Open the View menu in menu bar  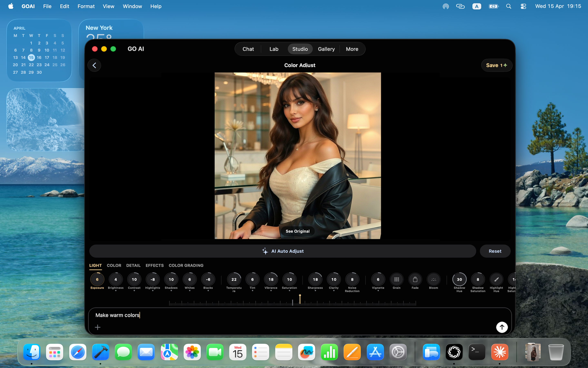(108, 6)
